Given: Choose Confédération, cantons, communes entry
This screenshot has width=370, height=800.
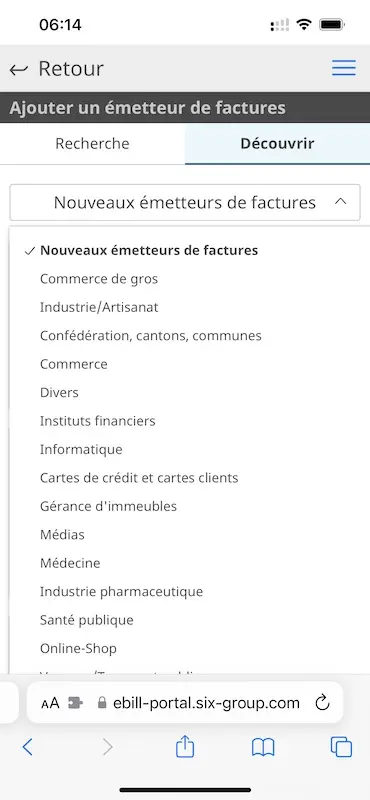Looking at the screenshot, I should 151,336.
